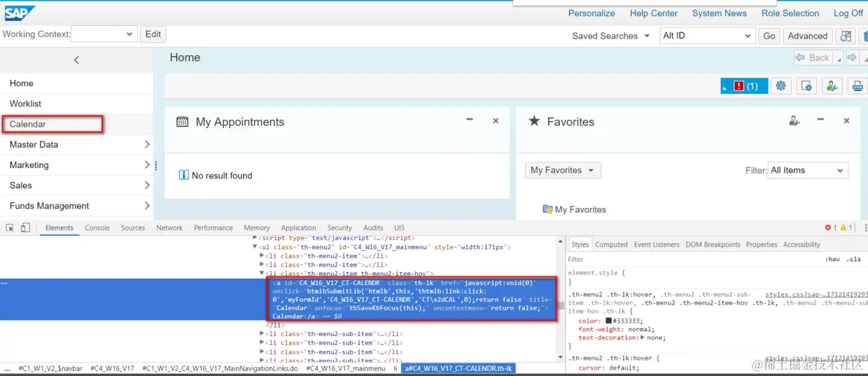868x376 pixels.
Task: Switch to the DevTools UI5 tab
Action: coord(399,228)
